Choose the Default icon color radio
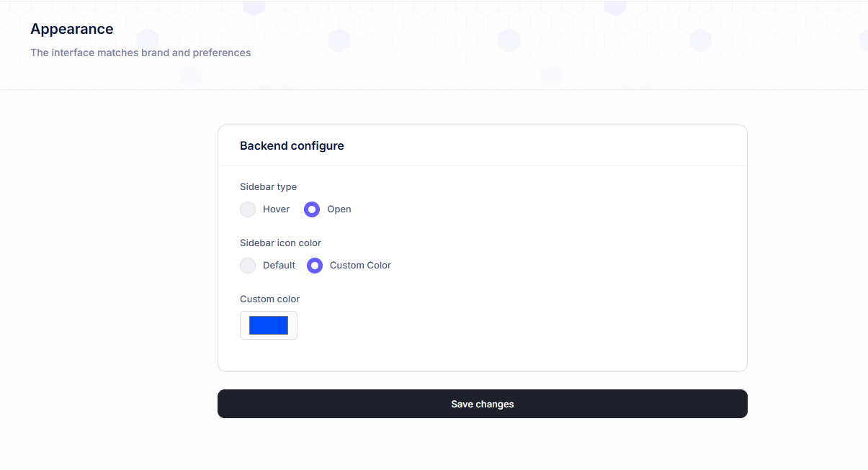 (x=248, y=266)
